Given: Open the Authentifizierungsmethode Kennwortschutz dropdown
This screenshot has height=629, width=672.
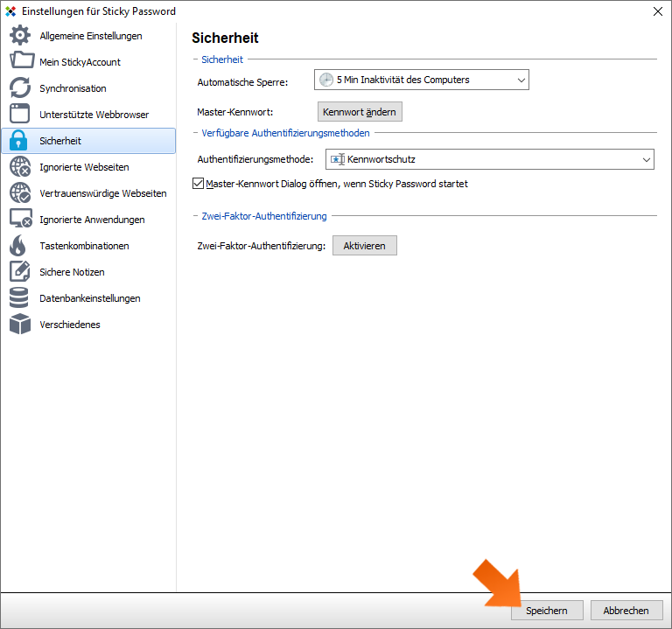Looking at the screenshot, I should coord(490,159).
